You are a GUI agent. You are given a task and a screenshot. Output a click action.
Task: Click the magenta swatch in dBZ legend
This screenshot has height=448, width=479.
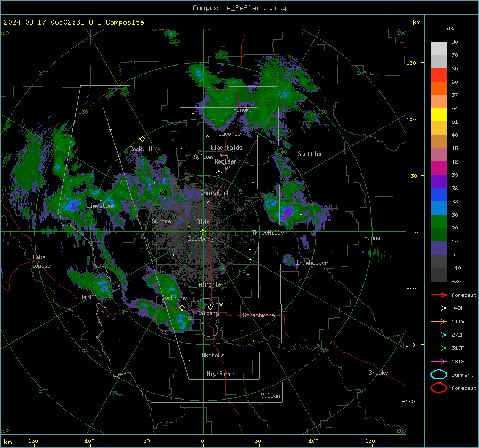439,168
